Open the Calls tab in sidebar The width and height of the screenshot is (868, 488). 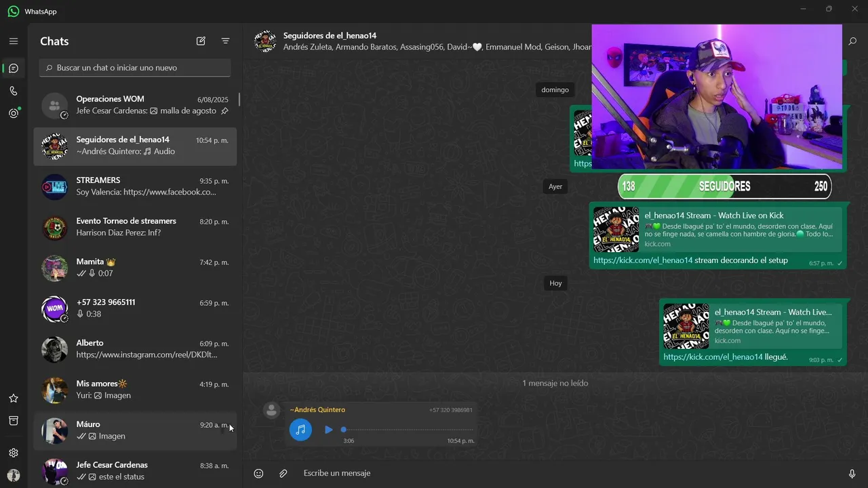(14, 91)
